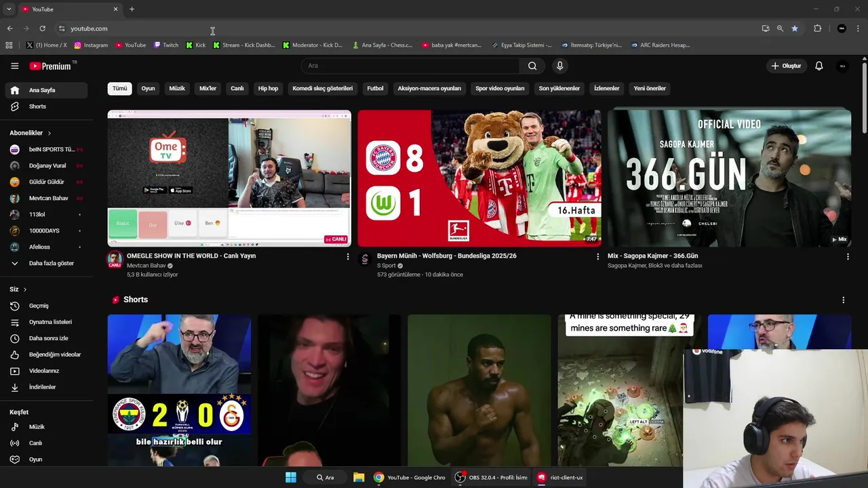Open more options for Sagopa Kajmer mix
This screenshot has width=868, height=488.
point(848,256)
